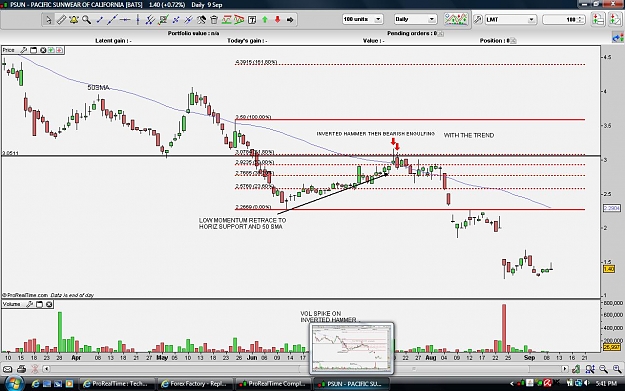
Task: Select the black right arrow tool
Action: [x=290, y=20]
